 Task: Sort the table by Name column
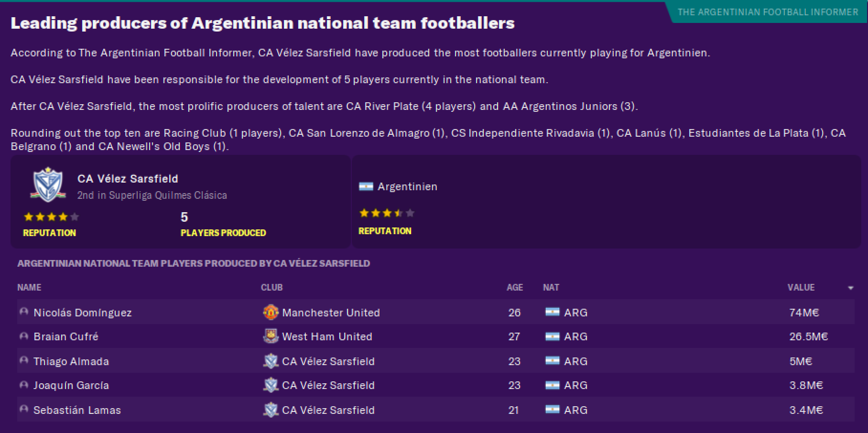(29, 287)
